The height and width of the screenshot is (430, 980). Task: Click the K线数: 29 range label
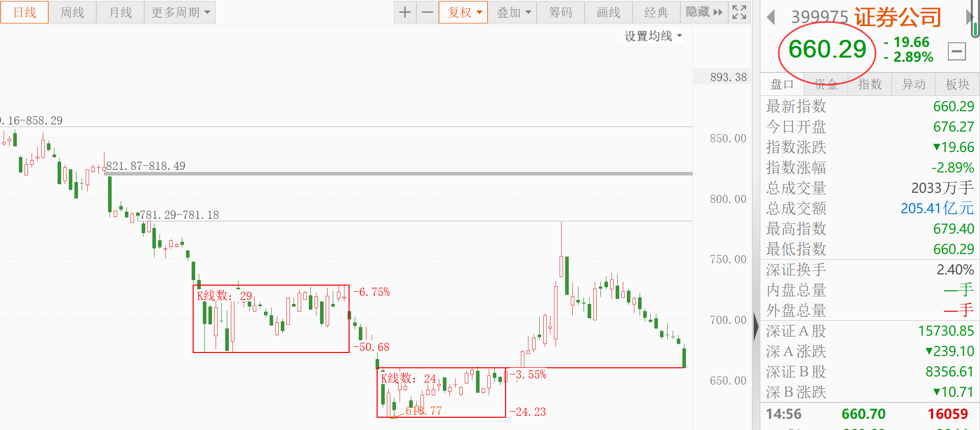[x=224, y=295]
